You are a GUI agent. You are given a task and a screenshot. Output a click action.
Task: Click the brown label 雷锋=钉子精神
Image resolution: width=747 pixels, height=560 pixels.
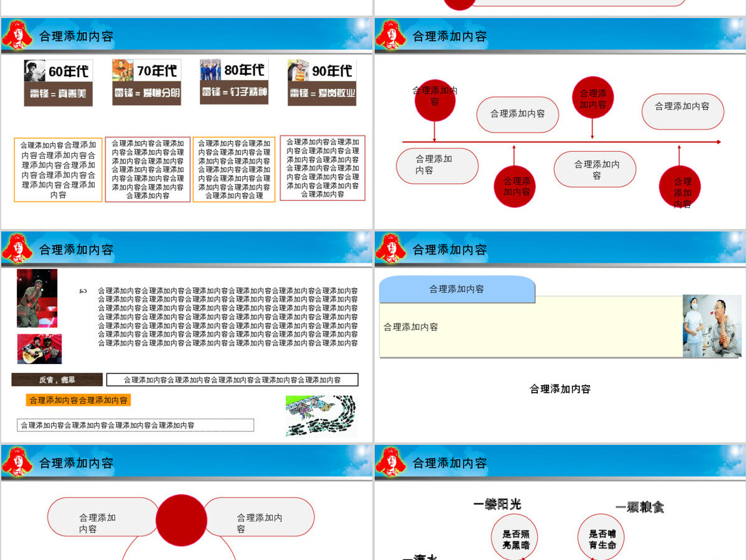[x=234, y=92]
